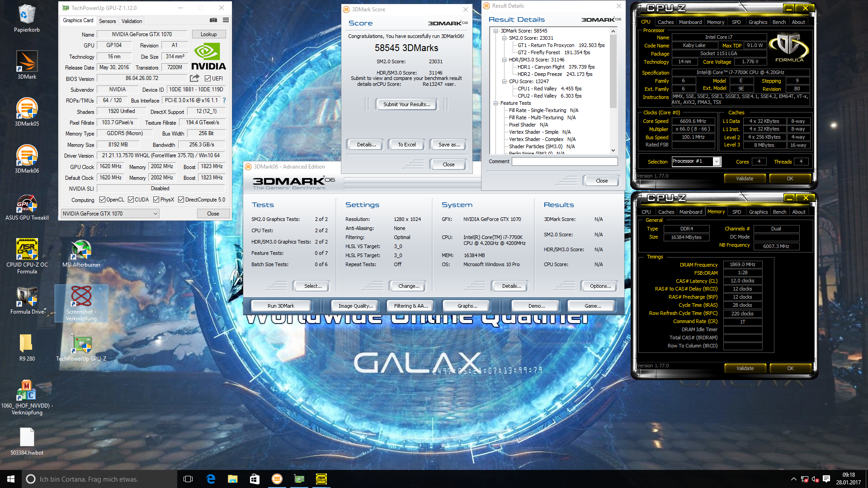Open the 3DMark05 desktop shortcut

click(27, 112)
